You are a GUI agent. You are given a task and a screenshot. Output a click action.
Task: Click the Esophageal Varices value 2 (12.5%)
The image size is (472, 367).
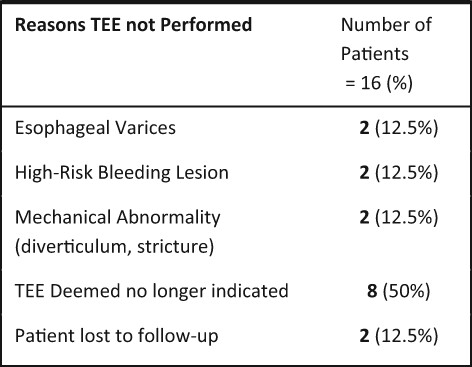coord(399,128)
